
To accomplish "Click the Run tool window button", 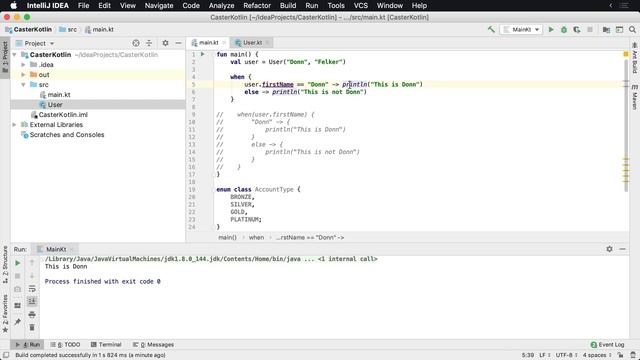I will coord(28,344).
